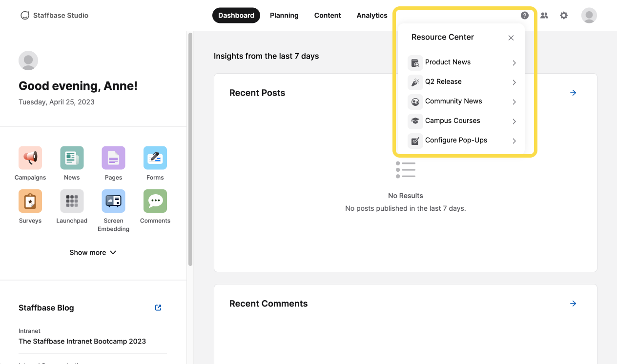
Task: Switch to the Dashboard tab
Action: 236,15
